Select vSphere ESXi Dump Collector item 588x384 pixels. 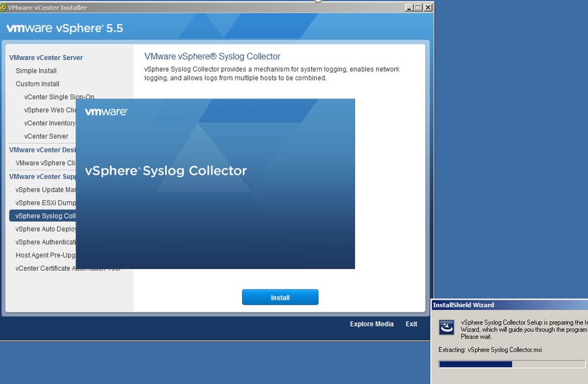coord(46,203)
